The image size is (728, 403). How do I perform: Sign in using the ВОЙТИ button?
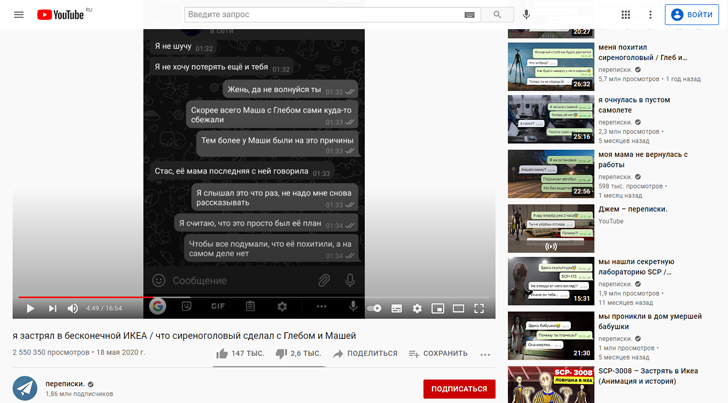tap(696, 15)
